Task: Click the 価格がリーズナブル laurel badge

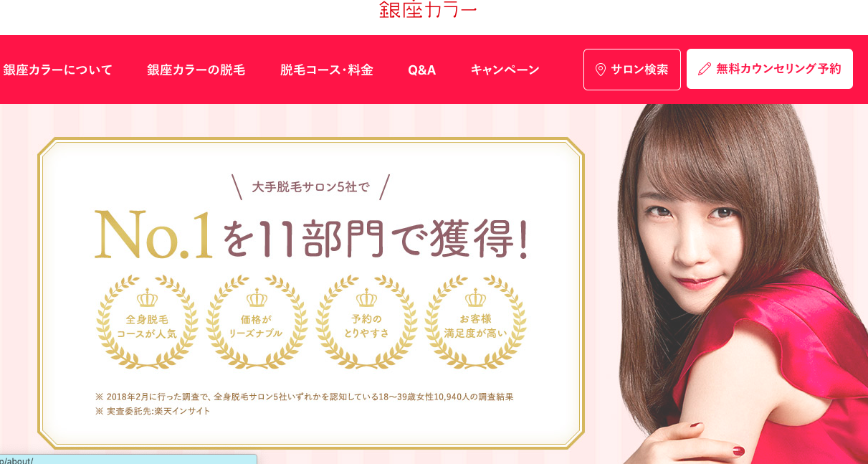Action: tap(257, 322)
